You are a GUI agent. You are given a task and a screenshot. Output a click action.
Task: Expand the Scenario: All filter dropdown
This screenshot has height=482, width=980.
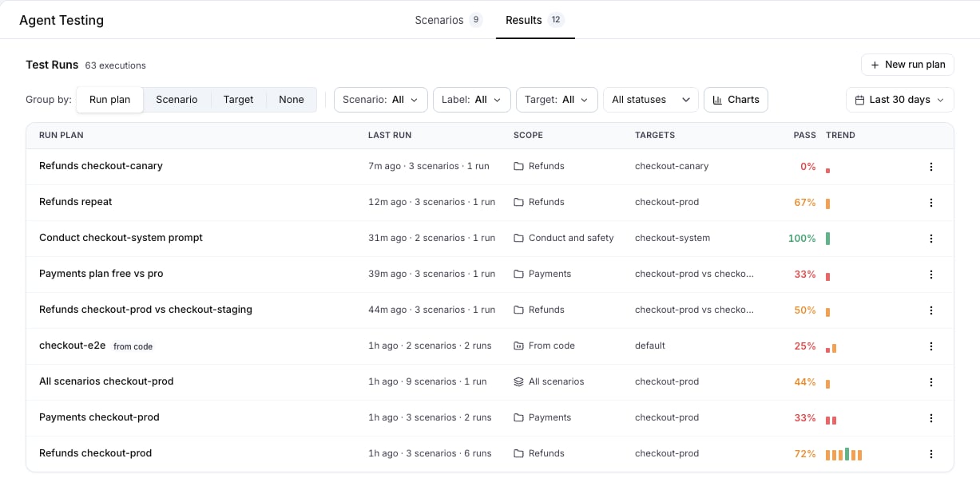tap(381, 100)
